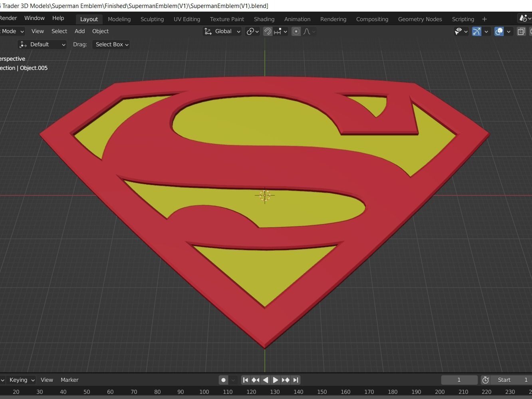Open the object interaction Mode dropdown

(12, 31)
